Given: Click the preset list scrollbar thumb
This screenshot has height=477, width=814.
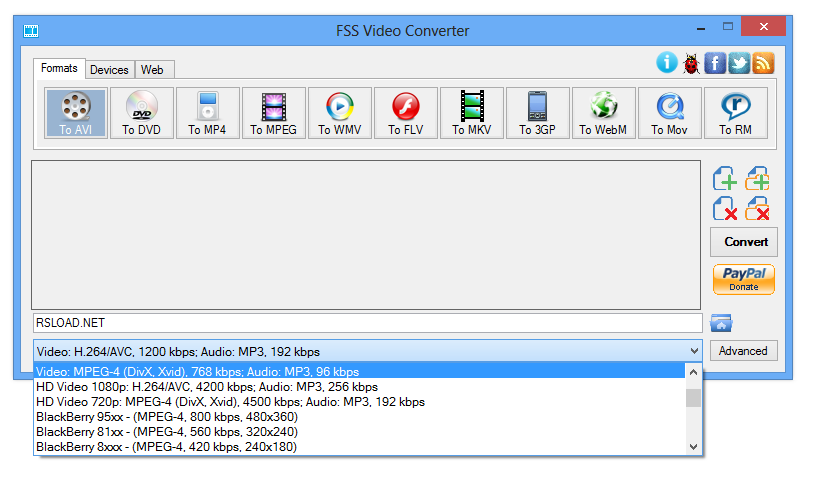Looking at the screenshot, I should click(x=694, y=398).
